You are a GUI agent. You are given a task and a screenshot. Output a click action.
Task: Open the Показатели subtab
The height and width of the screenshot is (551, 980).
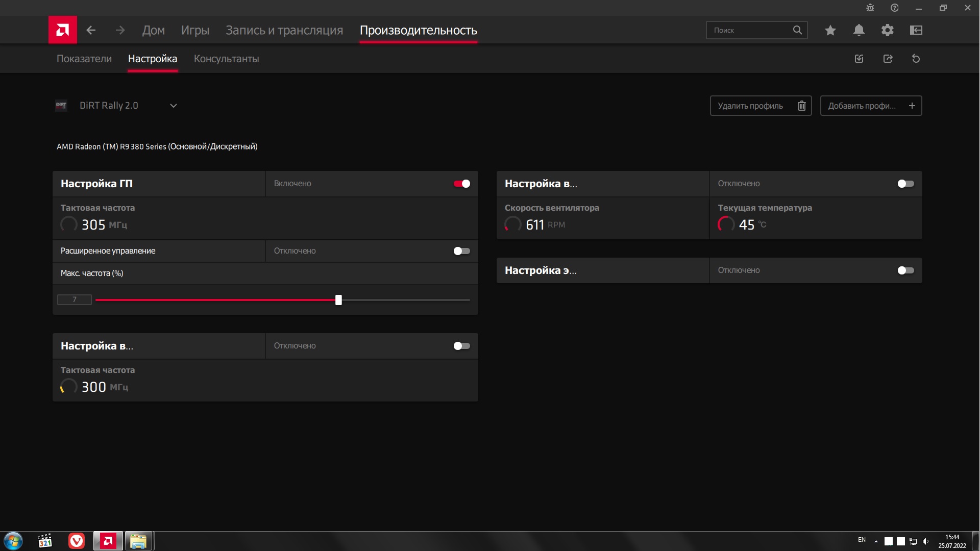(x=84, y=59)
